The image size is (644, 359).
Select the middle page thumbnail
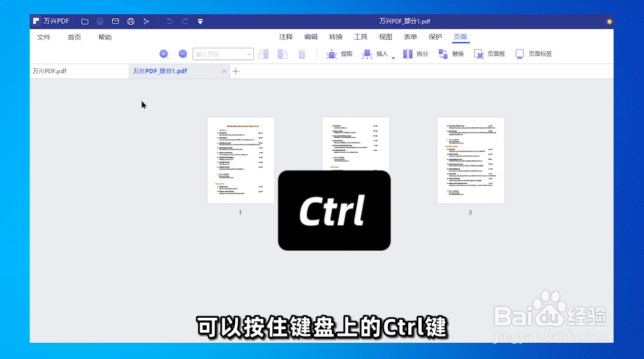pyautogui.click(x=355, y=144)
